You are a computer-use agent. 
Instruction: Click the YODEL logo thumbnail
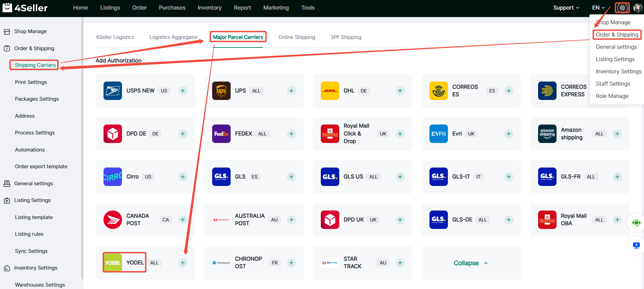click(113, 263)
